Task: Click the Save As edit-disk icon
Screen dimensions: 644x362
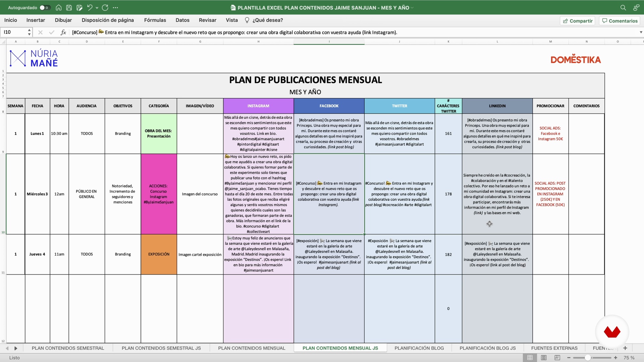Action: (79, 7)
